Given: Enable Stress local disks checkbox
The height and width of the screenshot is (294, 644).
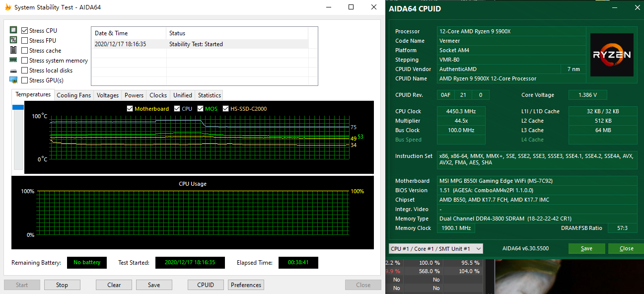Looking at the screenshot, I should 25,70.
